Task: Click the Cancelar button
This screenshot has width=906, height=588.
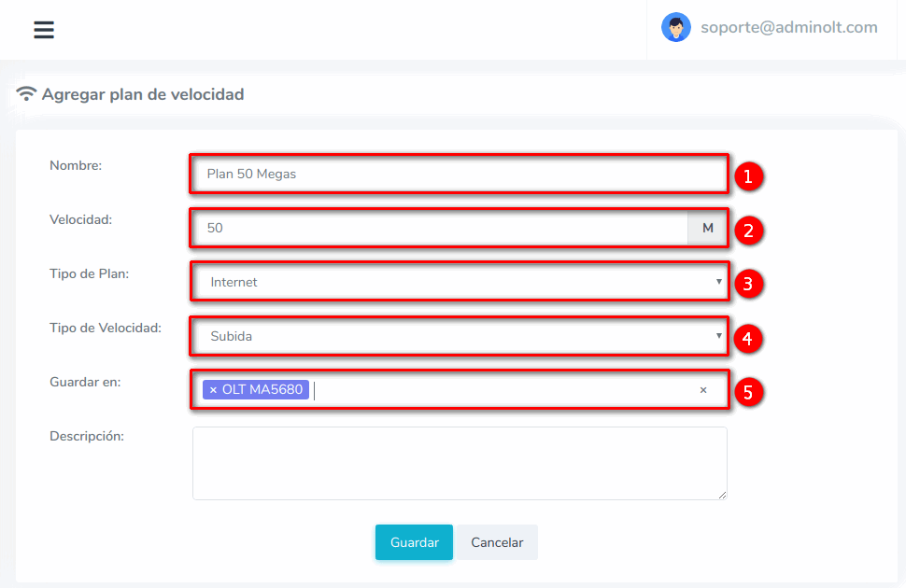Action: tap(497, 542)
